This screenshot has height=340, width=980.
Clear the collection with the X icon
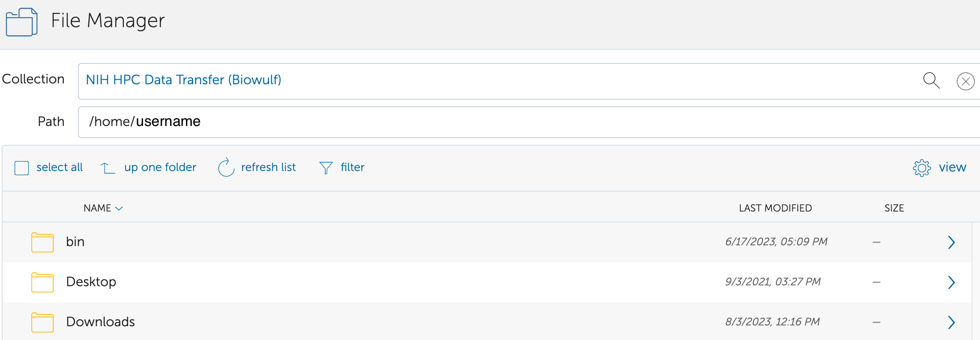pyautogui.click(x=965, y=81)
